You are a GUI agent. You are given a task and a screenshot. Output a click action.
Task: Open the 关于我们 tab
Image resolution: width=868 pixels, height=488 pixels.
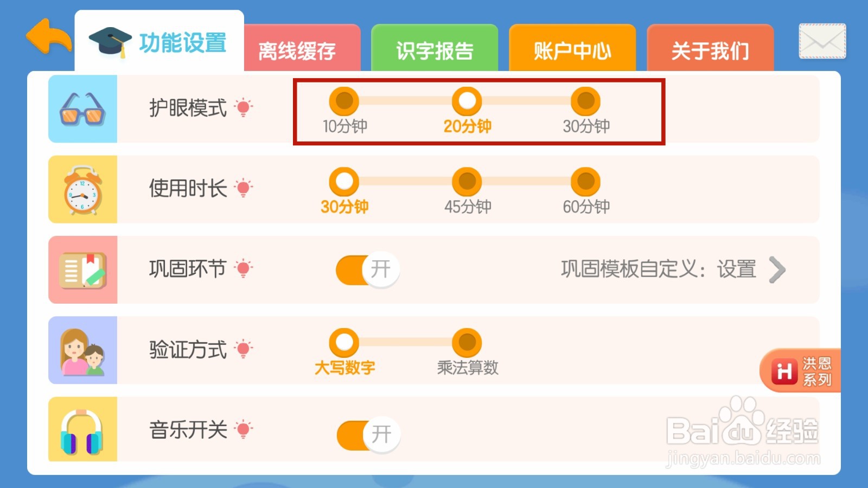point(710,50)
